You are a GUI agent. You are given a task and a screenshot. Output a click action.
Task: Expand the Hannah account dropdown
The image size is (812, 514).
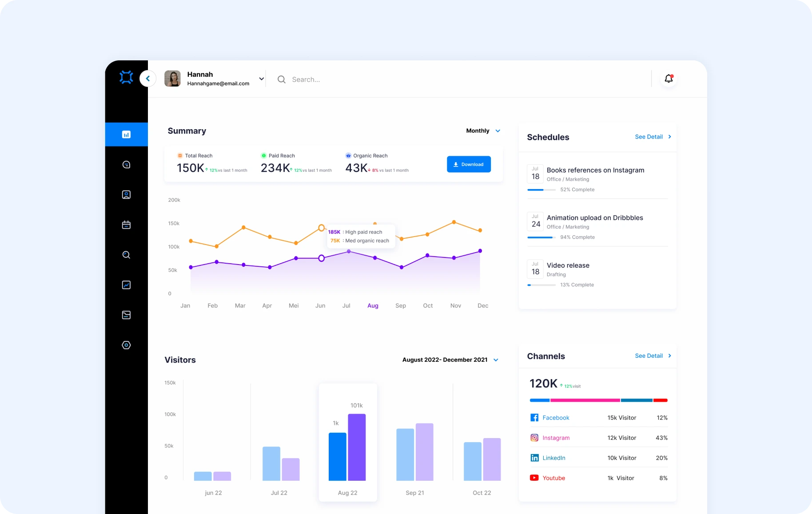pyautogui.click(x=262, y=79)
